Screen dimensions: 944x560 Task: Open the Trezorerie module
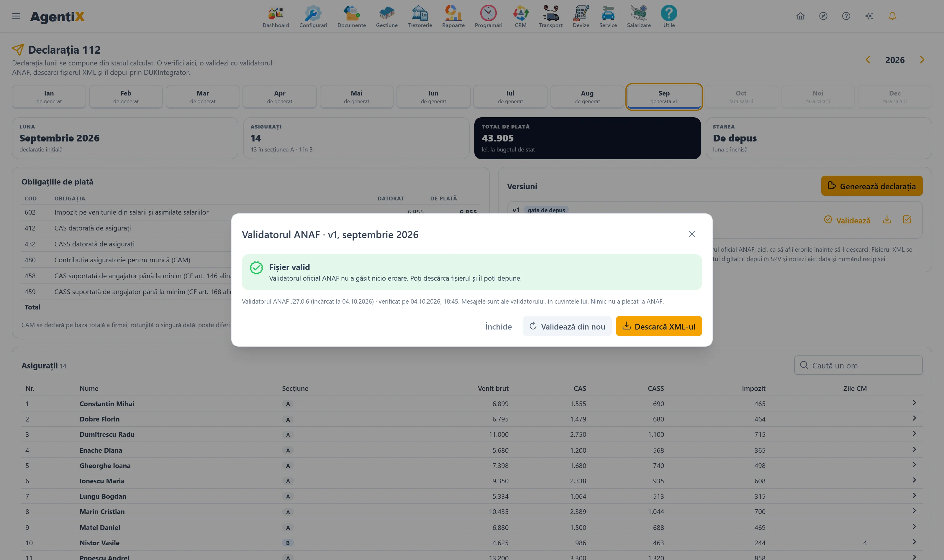(419, 17)
